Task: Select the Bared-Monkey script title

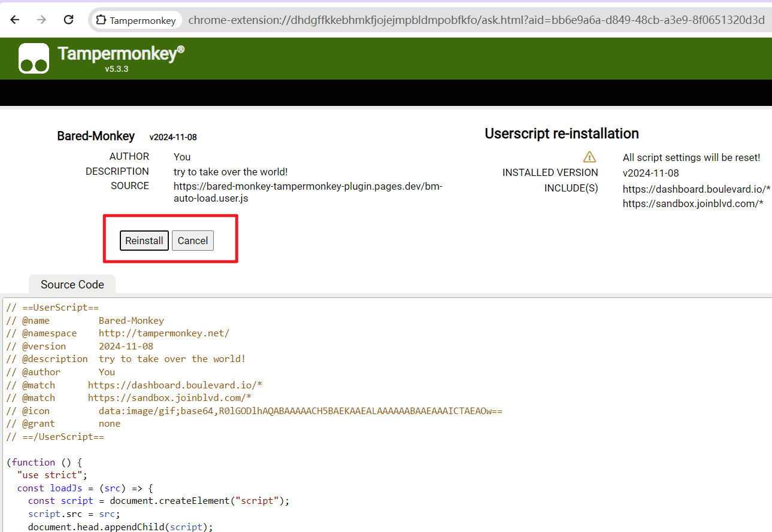Action: pyautogui.click(x=96, y=136)
